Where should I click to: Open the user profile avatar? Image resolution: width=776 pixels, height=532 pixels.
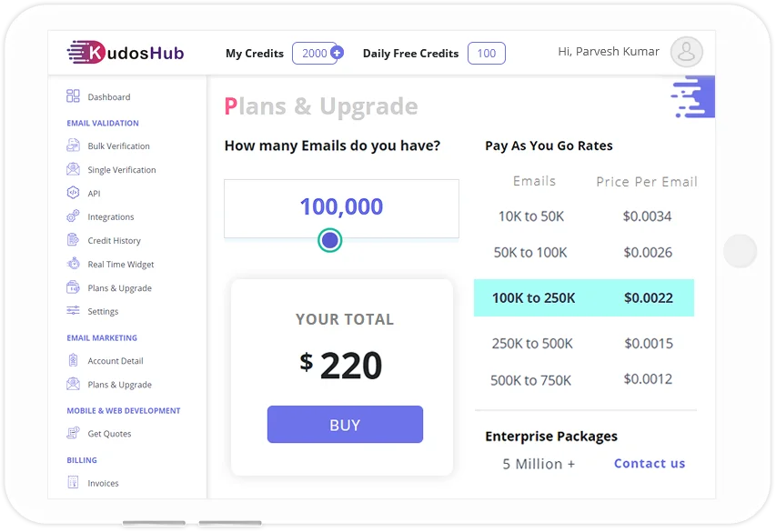687,52
